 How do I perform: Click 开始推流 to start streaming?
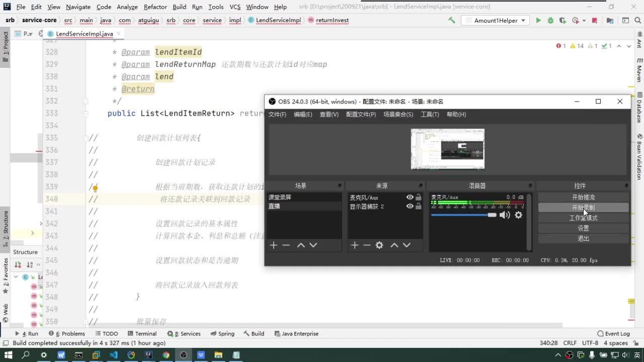tap(583, 198)
